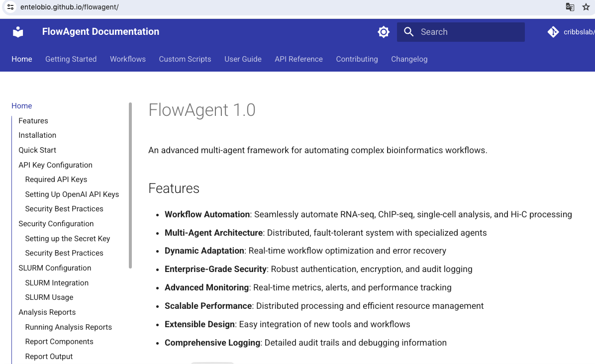Switch to the Workflows tab
This screenshot has height=364, width=595.
tap(127, 59)
